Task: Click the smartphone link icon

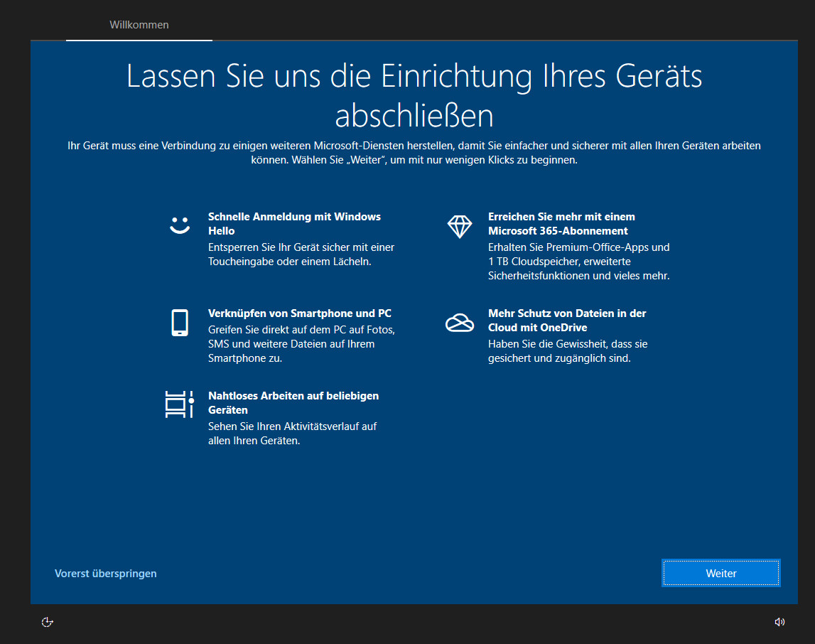Action: tap(180, 323)
